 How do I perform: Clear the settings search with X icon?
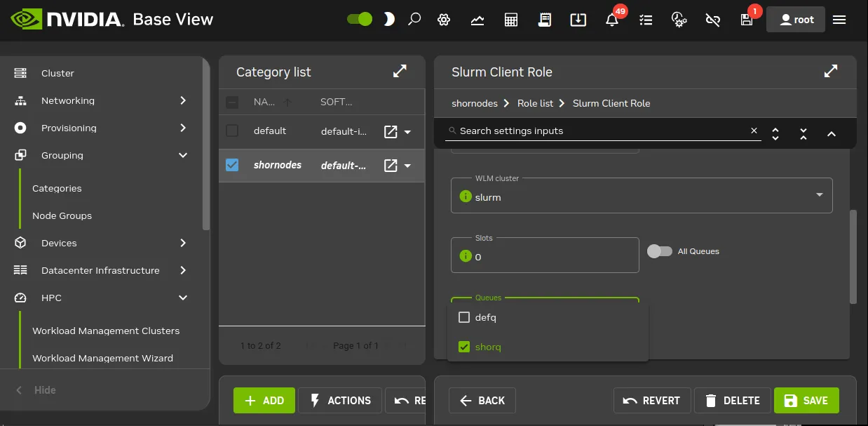[754, 131]
